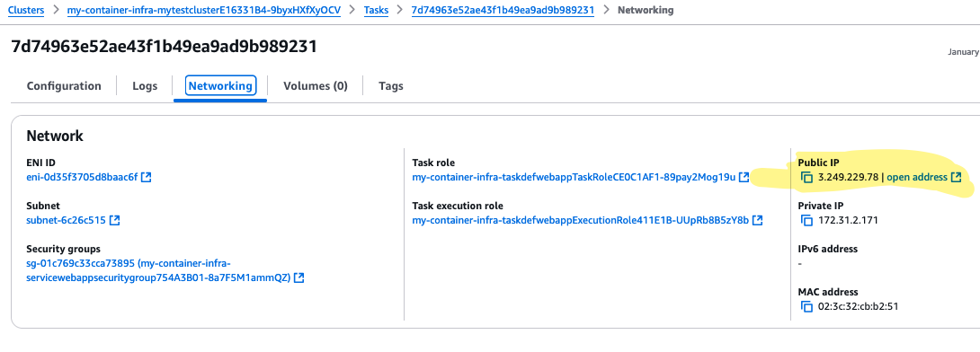Click external-link icon next to ENI ID

click(147, 177)
